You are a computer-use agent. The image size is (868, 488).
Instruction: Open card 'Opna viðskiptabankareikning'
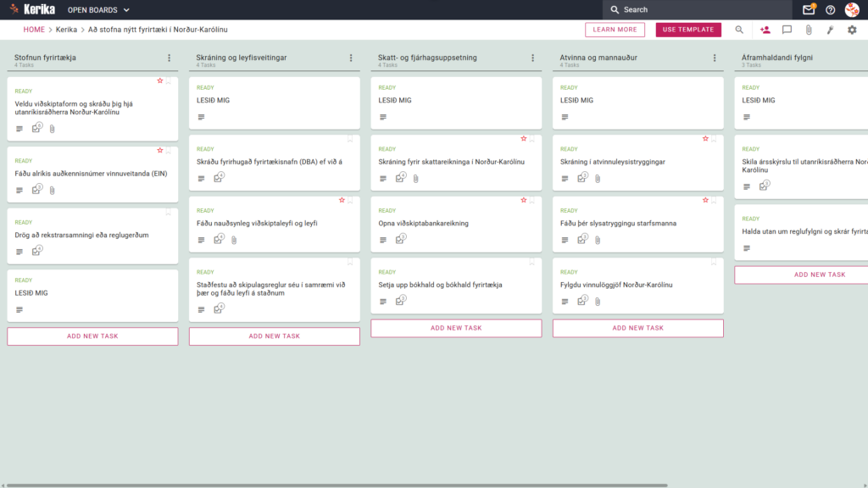(456, 225)
